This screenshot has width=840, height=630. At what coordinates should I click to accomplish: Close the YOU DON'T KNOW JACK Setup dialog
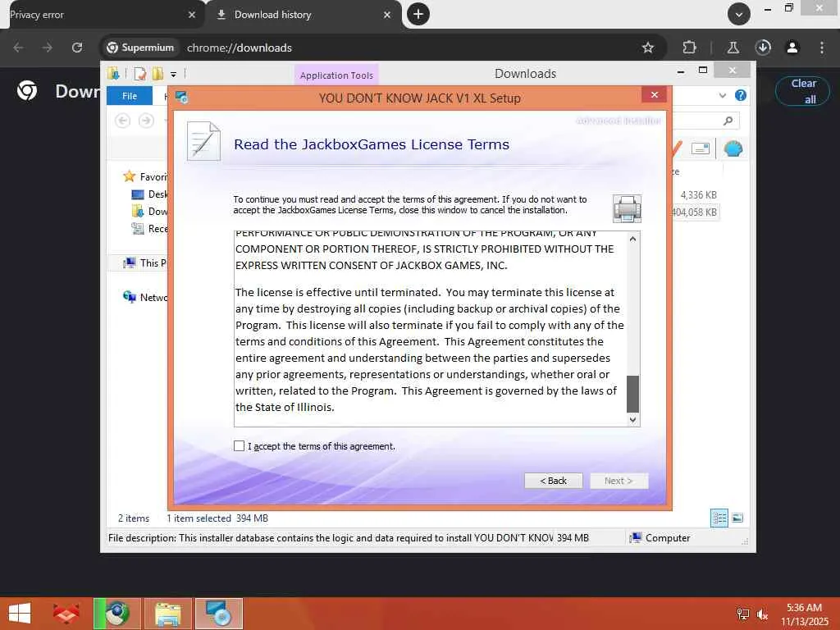[654, 95]
